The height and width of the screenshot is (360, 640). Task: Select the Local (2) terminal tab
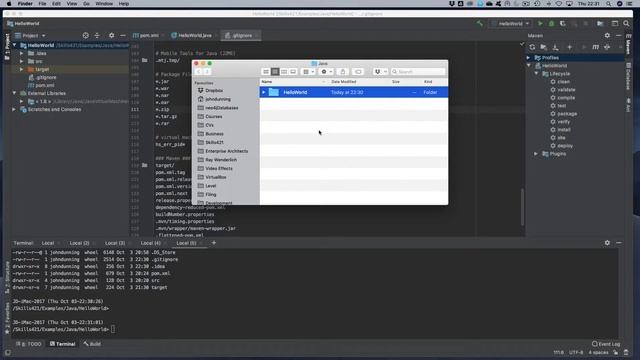click(x=79, y=243)
